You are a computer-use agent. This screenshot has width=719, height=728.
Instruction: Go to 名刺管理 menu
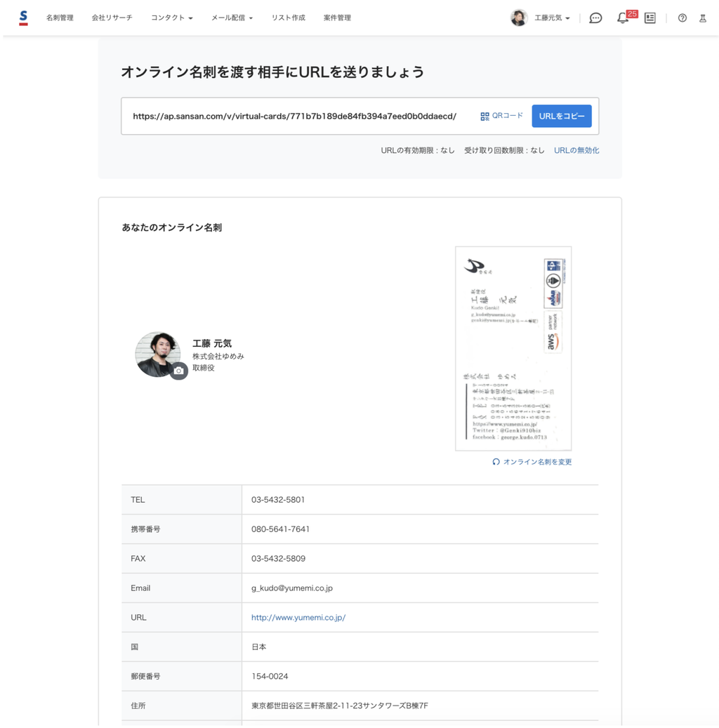coord(60,18)
